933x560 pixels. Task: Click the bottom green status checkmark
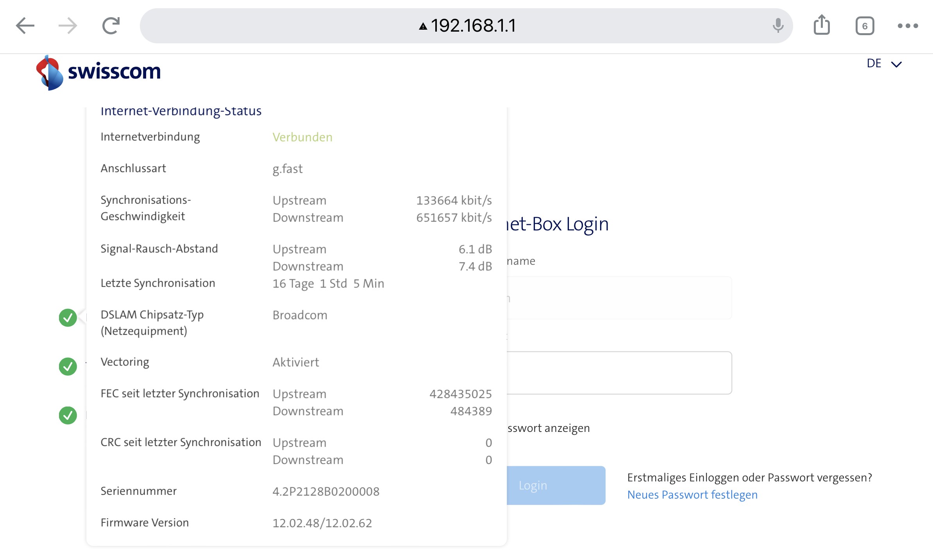(x=68, y=415)
